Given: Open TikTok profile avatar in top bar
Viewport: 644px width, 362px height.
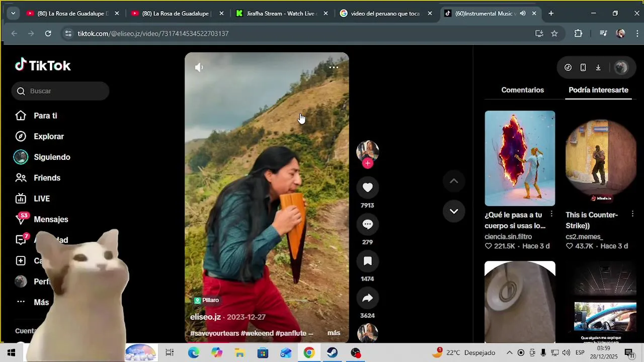Looking at the screenshot, I should 621,67.
